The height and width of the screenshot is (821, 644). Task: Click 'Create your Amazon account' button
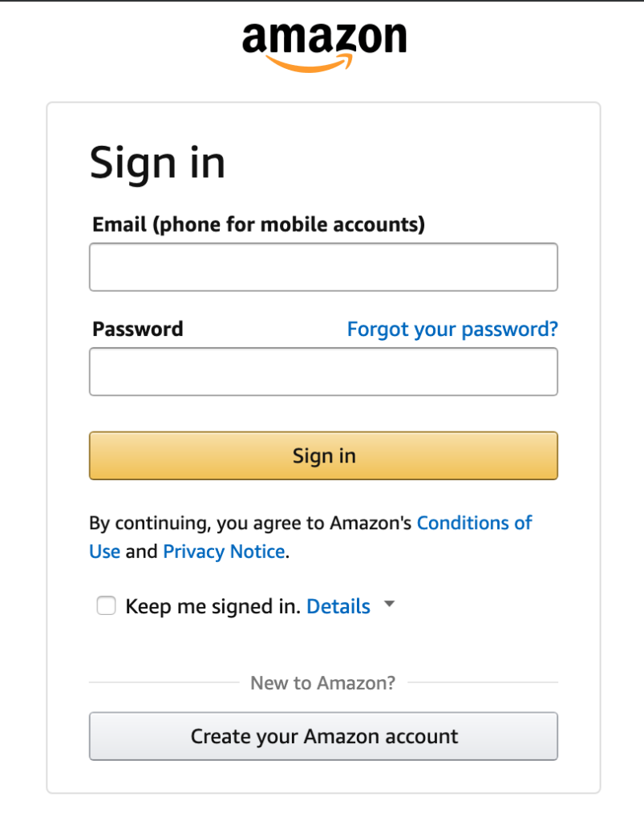[x=323, y=736]
